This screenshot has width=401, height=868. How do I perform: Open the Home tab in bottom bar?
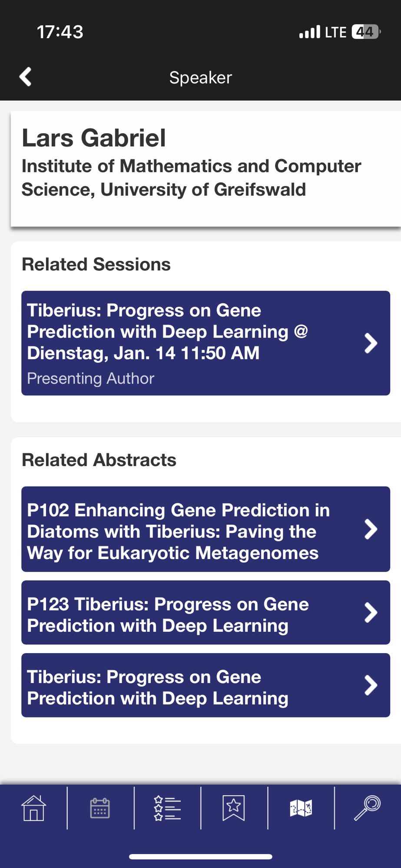point(33,808)
